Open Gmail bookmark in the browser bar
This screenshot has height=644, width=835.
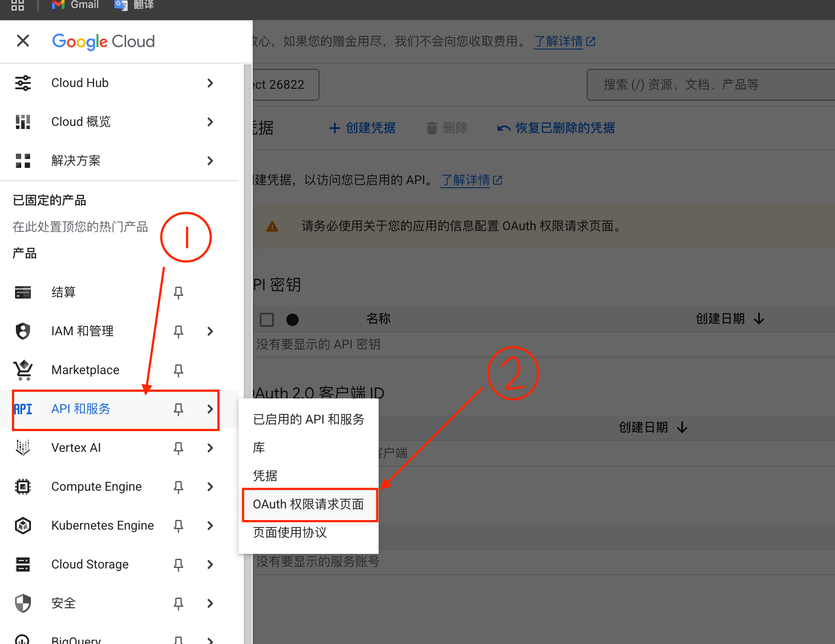(75, 5)
